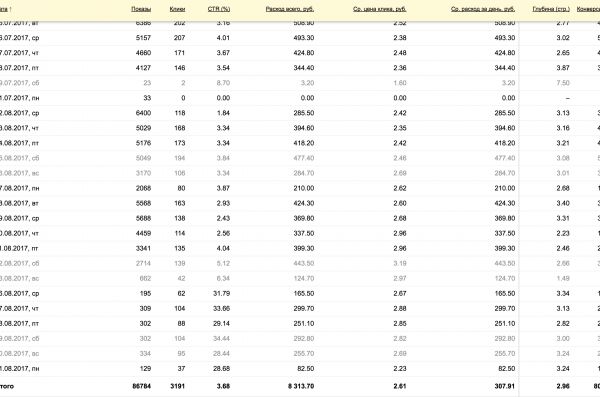Screen dimensions: 600x397
Task: Sort table by Показы column header
Action: tap(141, 9)
